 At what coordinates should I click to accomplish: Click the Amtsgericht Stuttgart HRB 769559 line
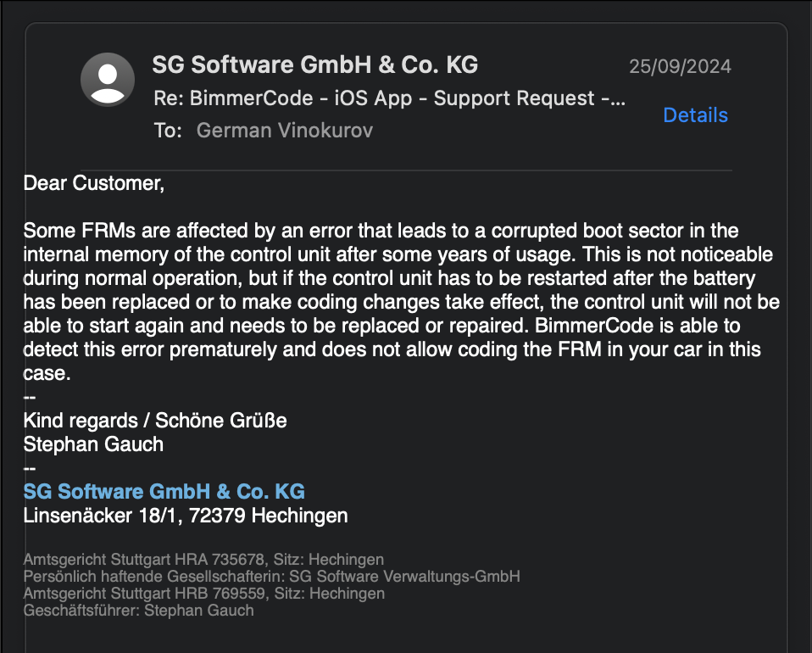click(x=203, y=594)
